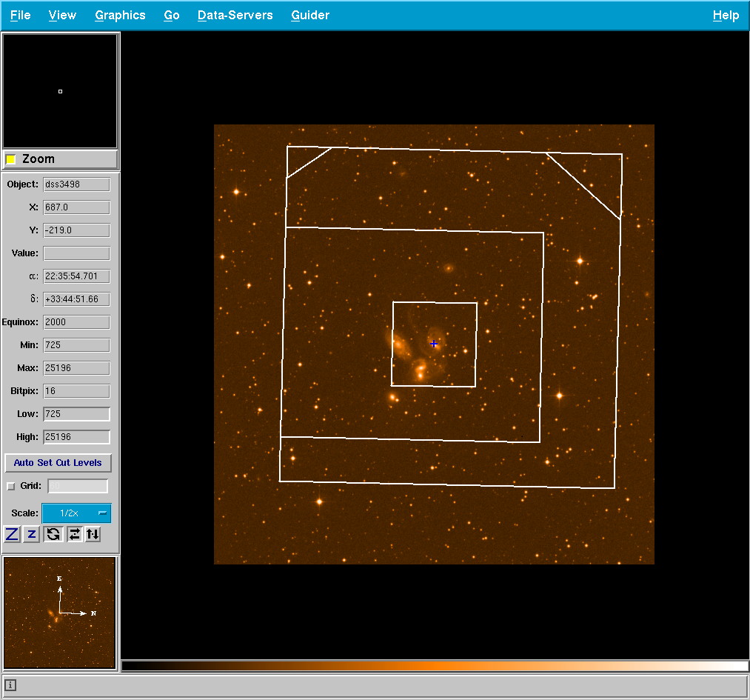Click the flip vertical arrows icon
Screen dimensions: 750x700
[93, 534]
